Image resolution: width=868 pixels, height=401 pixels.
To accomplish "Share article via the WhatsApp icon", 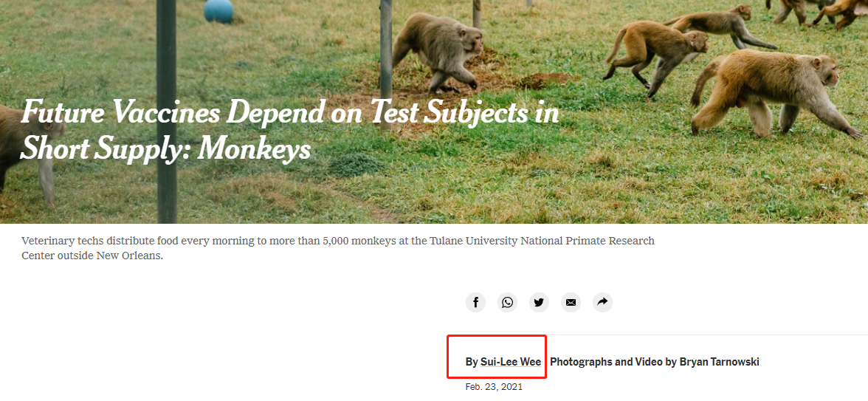I will click(x=507, y=302).
